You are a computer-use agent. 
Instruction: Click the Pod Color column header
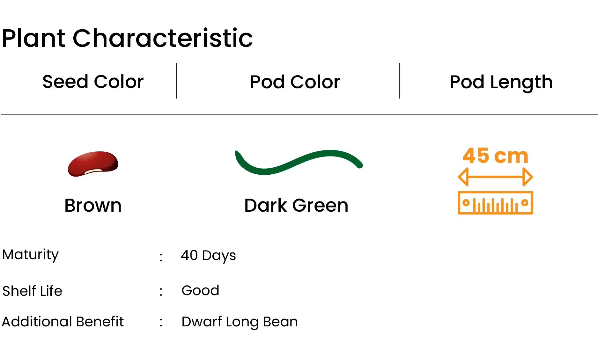295,82
